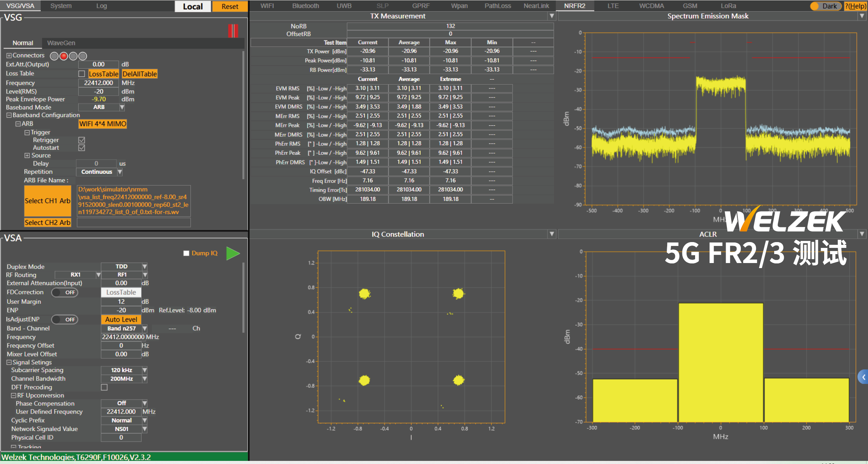Open the Baseband Mode ARB dropdown
The width and height of the screenshot is (868, 464).
coord(122,107)
